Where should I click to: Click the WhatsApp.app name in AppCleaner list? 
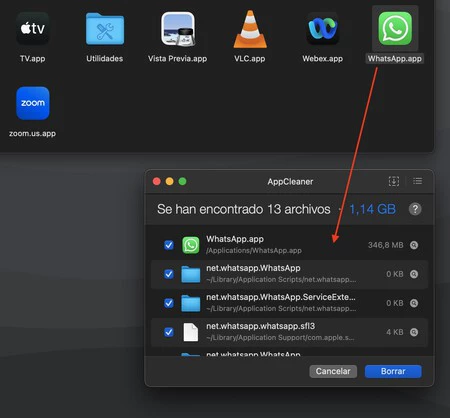click(235, 239)
